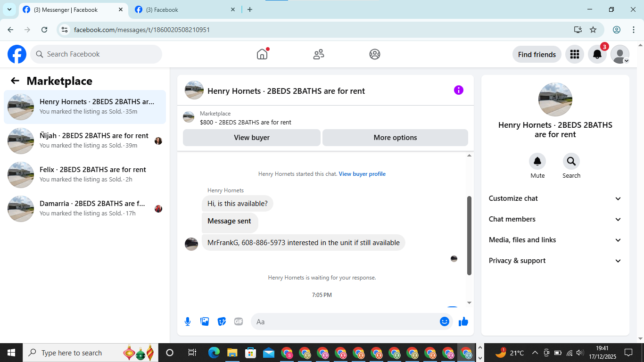Open Microsoft Store from taskbar

point(250,353)
